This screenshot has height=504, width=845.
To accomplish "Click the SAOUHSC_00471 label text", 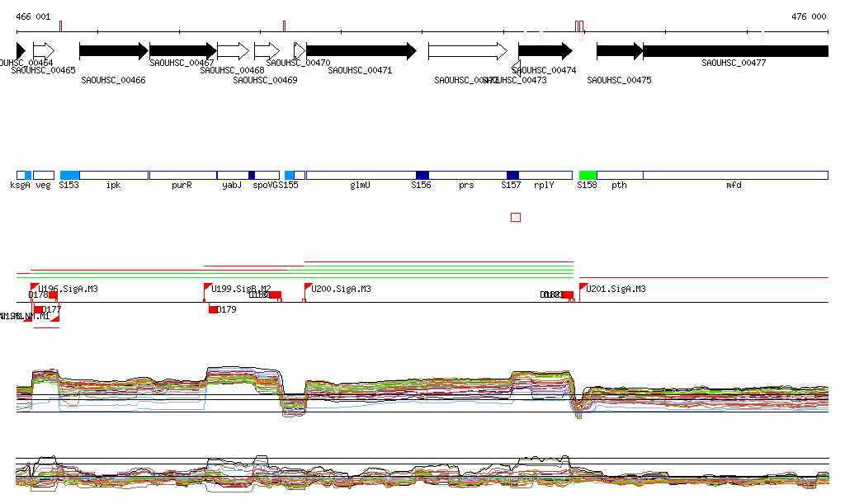I will [x=360, y=71].
